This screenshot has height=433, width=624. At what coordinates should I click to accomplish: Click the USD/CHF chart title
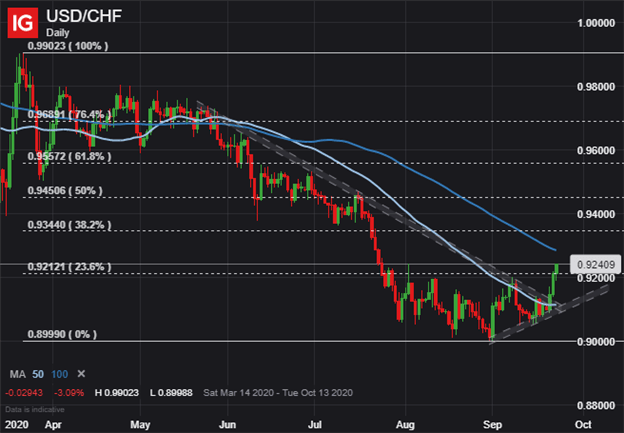click(x=84, y=16)
